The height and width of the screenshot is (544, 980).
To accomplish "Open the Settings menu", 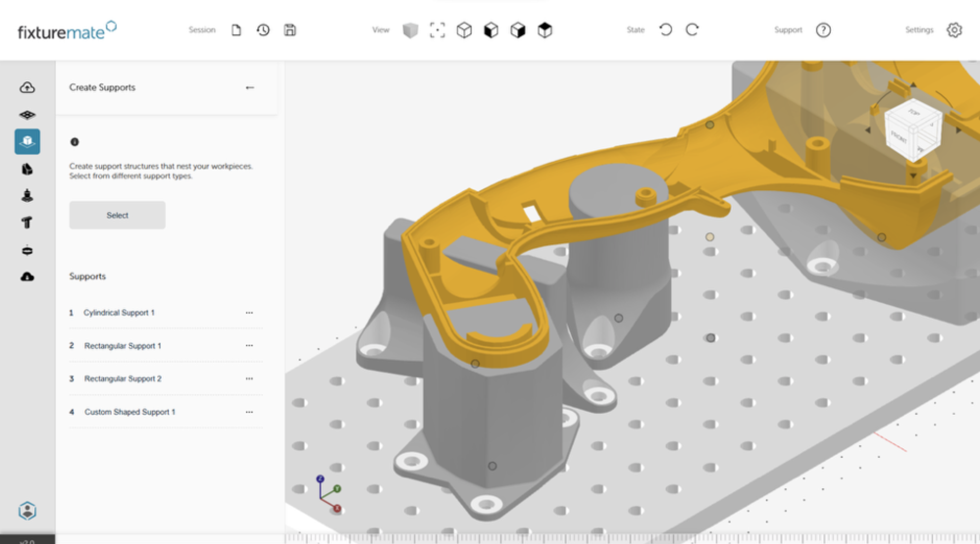I will (953, 30).
